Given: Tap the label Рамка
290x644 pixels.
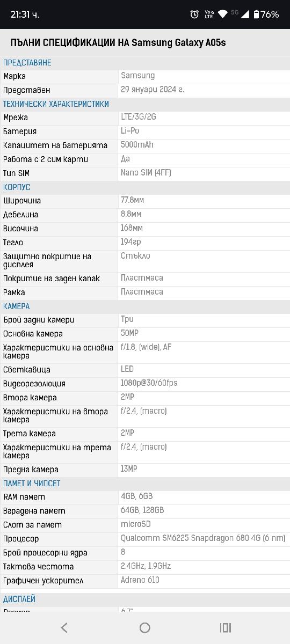Looking at the screenshot, I should coord(14,292).
